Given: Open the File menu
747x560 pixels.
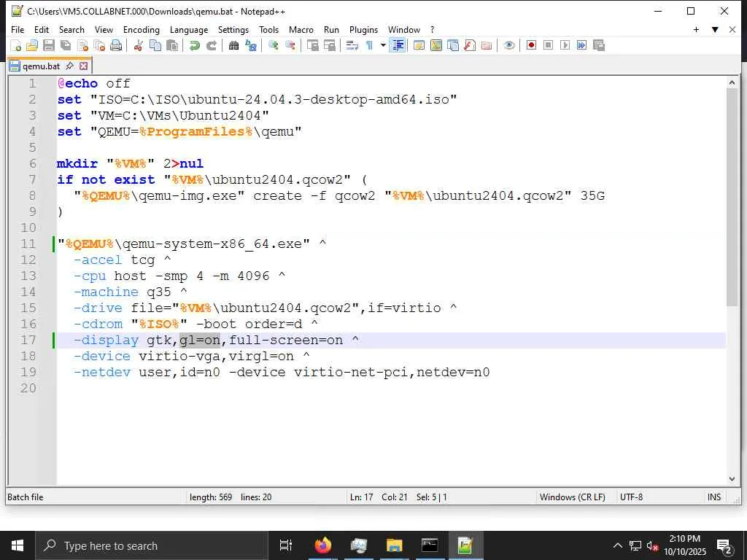Looking at the screenshot, I should pos(18,29).
